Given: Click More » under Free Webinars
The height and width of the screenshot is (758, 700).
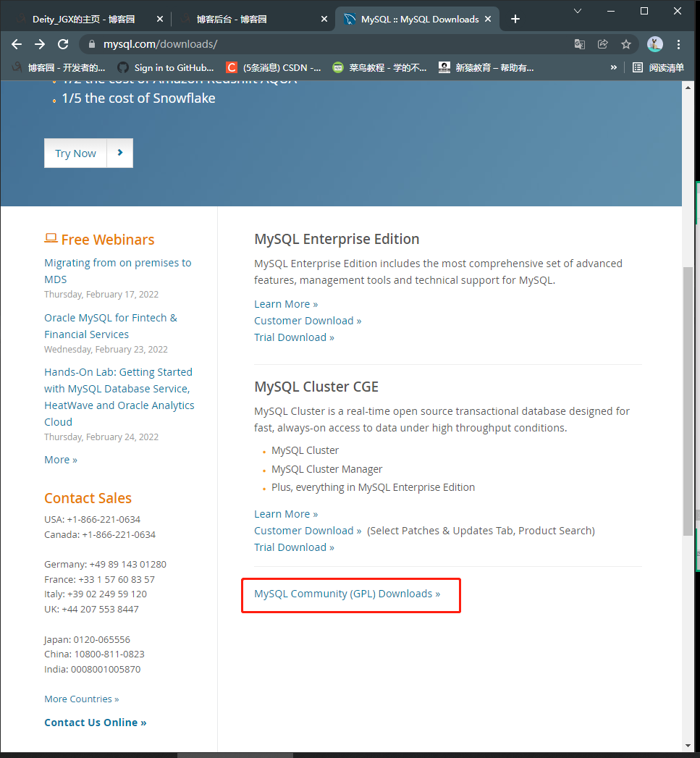Looking at the screenshot, I should point(61,460).
